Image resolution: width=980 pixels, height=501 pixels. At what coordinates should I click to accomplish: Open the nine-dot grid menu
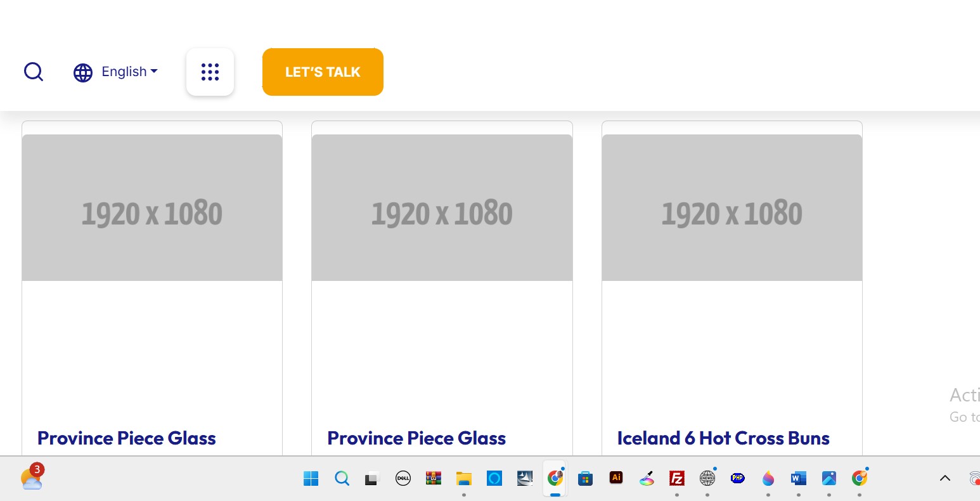[x=210, y=72]
